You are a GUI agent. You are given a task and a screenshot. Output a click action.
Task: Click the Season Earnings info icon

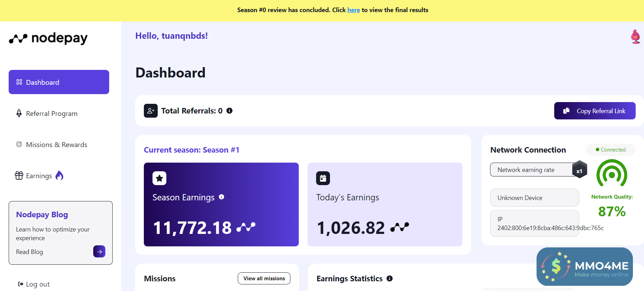(221, 197)
